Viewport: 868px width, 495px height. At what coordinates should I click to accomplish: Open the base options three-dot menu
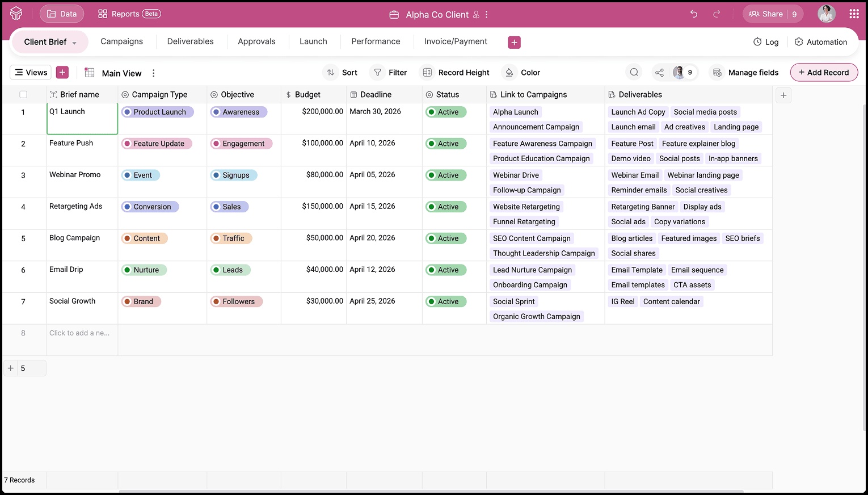487,15
